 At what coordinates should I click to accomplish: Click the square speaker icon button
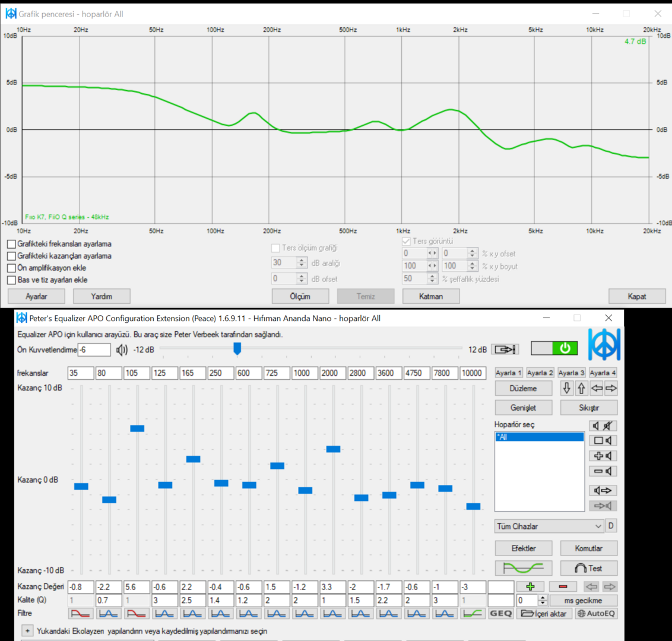[x=603, y=440]
